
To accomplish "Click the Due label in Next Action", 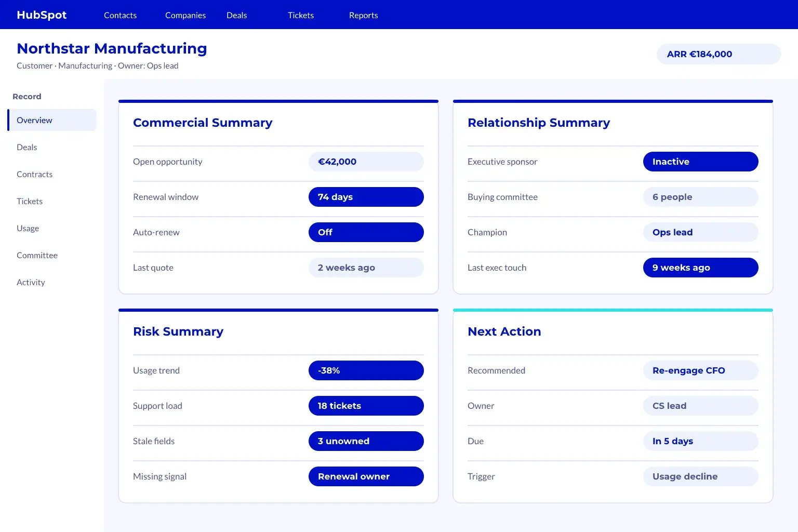I will coord(475,441).
